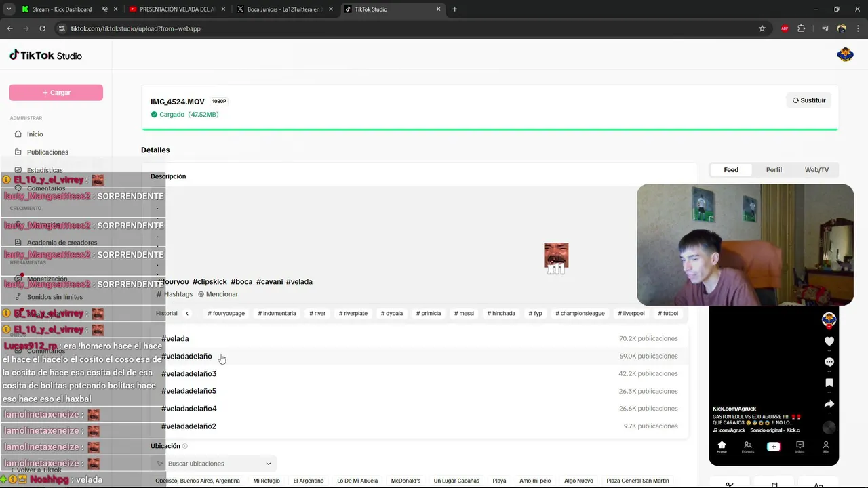Open Sonidos sin límites in sidebar

[x=55, y=297]
